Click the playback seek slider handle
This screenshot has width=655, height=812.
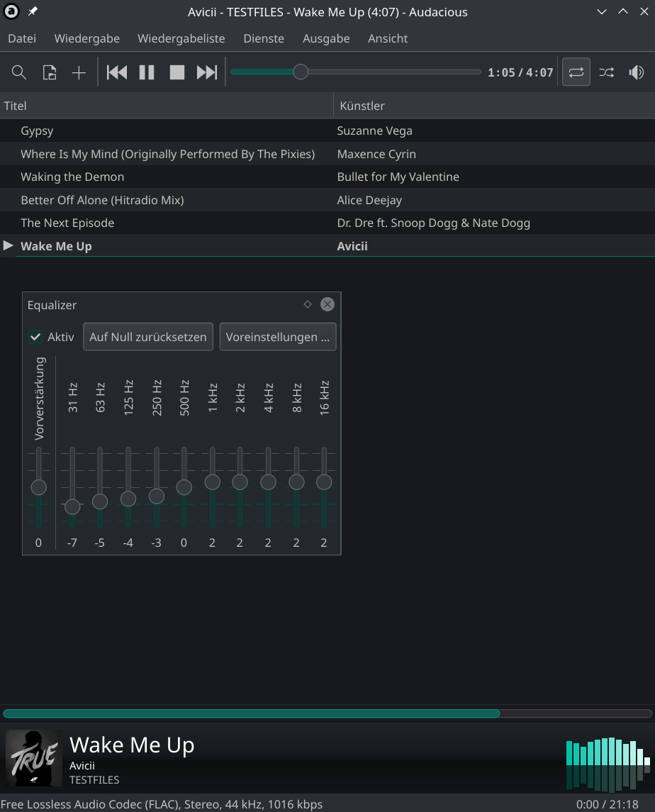pyautogui.click(x=301, y=72)
